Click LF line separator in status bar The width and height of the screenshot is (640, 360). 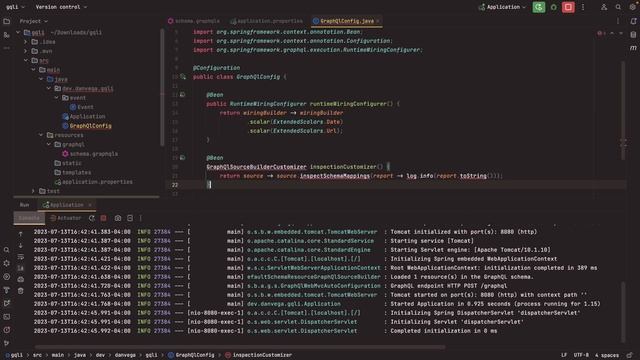pyautogui.click(x=564, y=355)
